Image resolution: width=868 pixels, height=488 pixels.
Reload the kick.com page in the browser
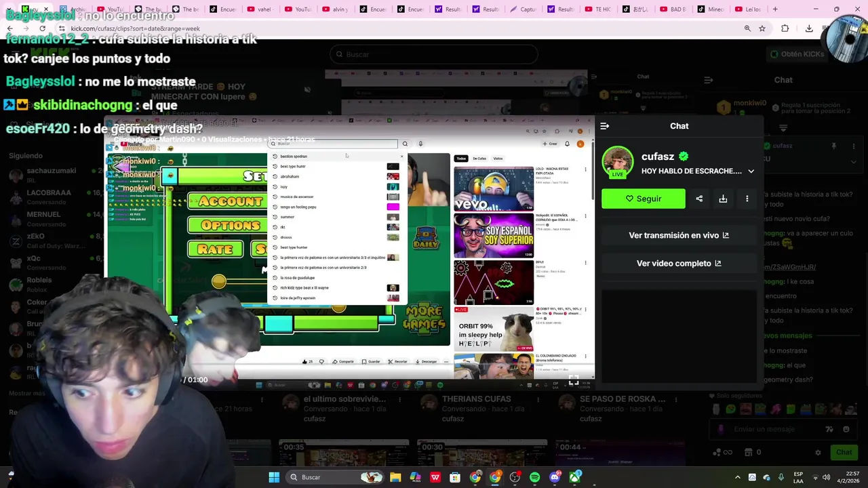tap(42, 28)
